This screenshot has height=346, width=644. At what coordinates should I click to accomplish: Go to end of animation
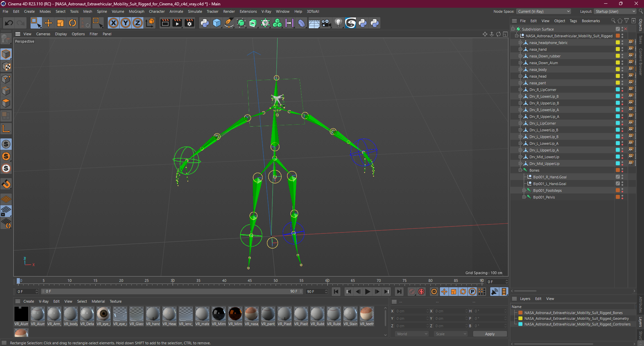click(x=399, y=292)
